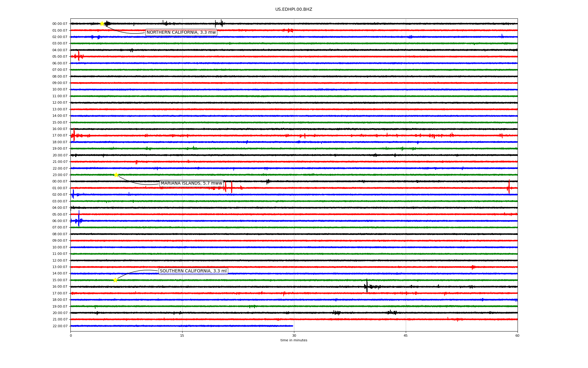Click the Northern California earthquake star marker
The width and height of the screenshot is (588, 368).
coord(102,24)
